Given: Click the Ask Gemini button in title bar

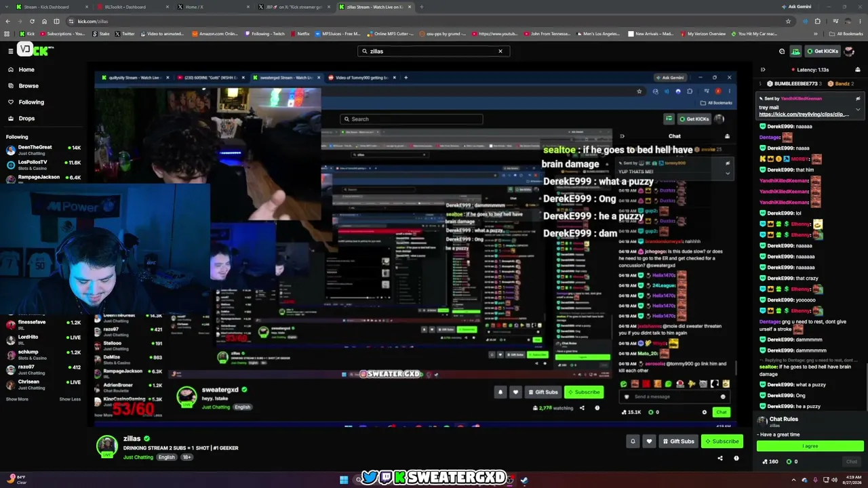Looking at the screenshot, I should click(796, 7).
